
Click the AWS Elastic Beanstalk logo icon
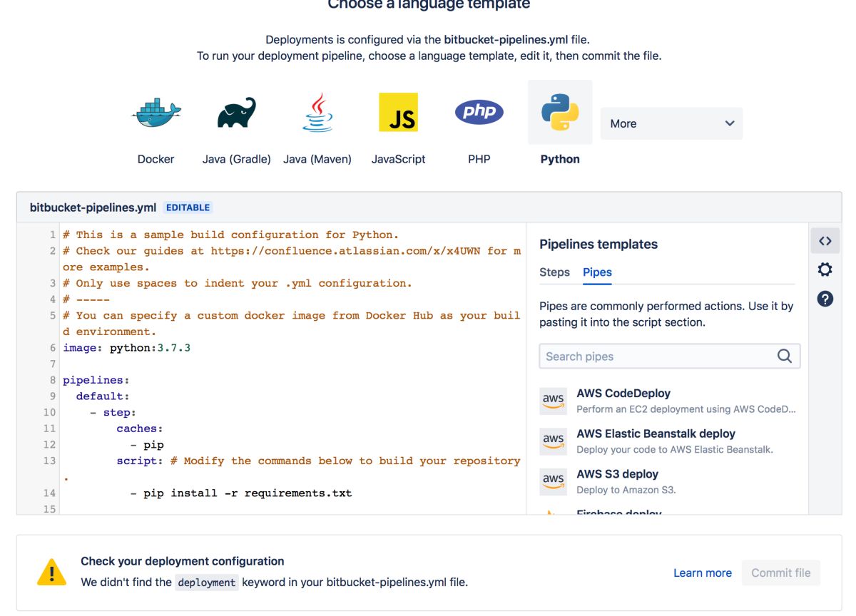[554, 441]
